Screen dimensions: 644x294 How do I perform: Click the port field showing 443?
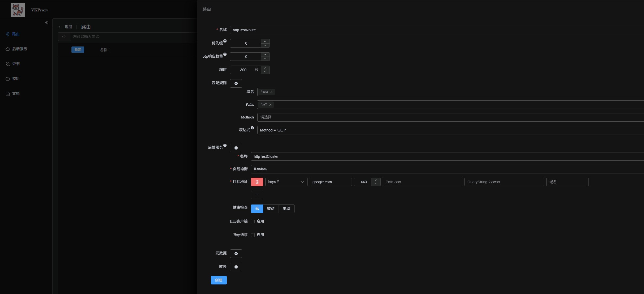363,182
